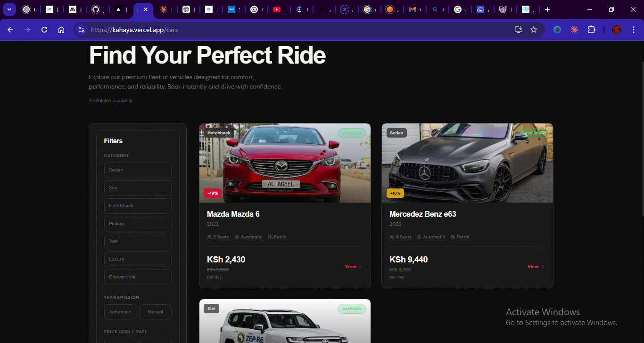Toggle the Convertible category filter
The image size is (644, 343).
138,277
